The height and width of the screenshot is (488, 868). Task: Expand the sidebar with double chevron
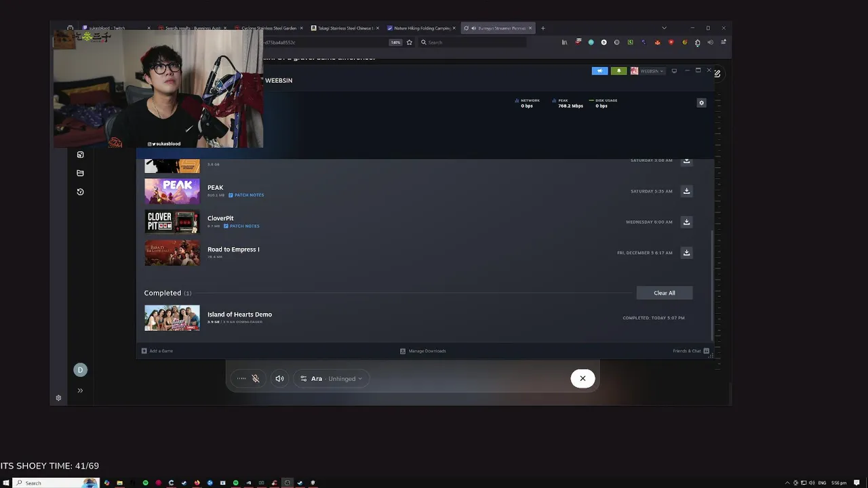point(80,390)
